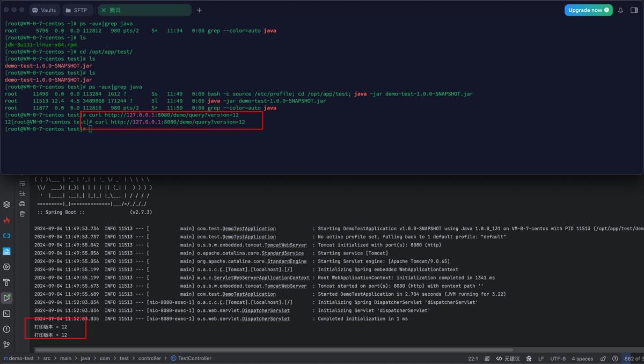Open the 4 spaces indent settings
The height and width of the screenshot is (364, 644).
click(x=582, y=358)
